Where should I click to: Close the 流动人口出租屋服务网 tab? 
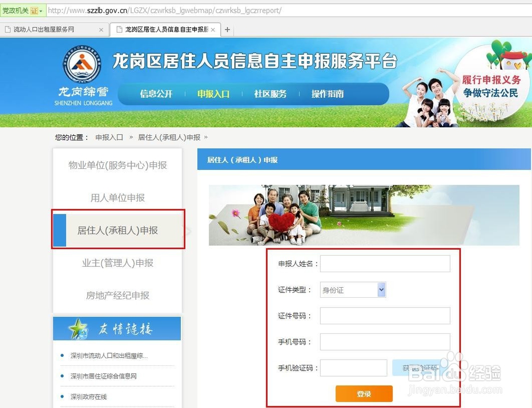coord(101,30)
